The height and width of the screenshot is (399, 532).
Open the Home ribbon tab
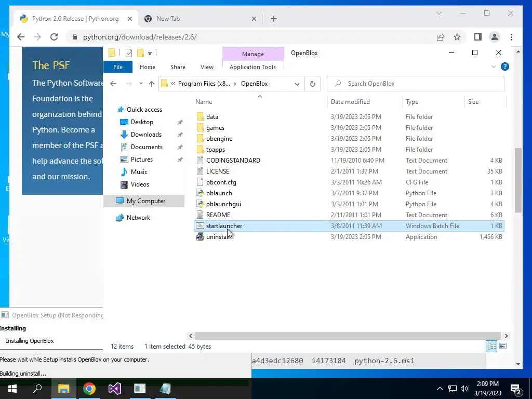tap(147, 67)
